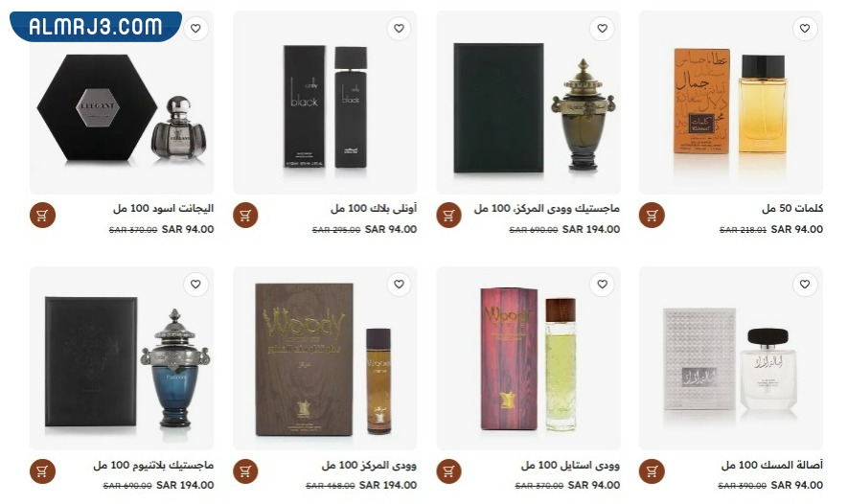Click the ALMRJ3.COM logo banner

point(96,26)
